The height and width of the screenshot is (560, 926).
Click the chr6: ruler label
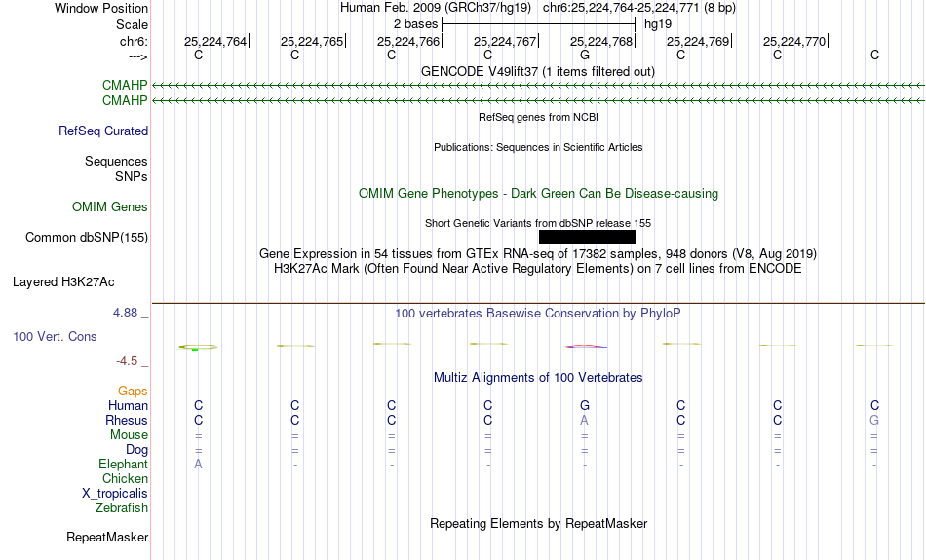[x=134, y=41]
